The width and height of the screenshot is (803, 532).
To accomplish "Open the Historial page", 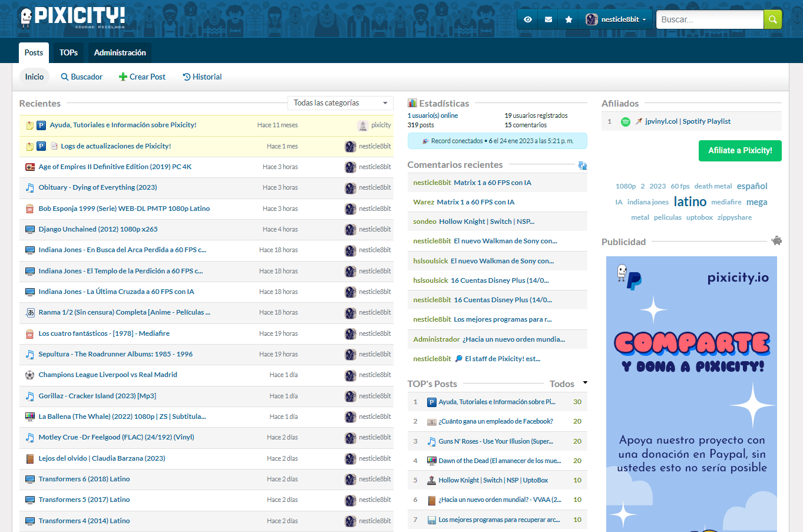I will pos(202,77).
